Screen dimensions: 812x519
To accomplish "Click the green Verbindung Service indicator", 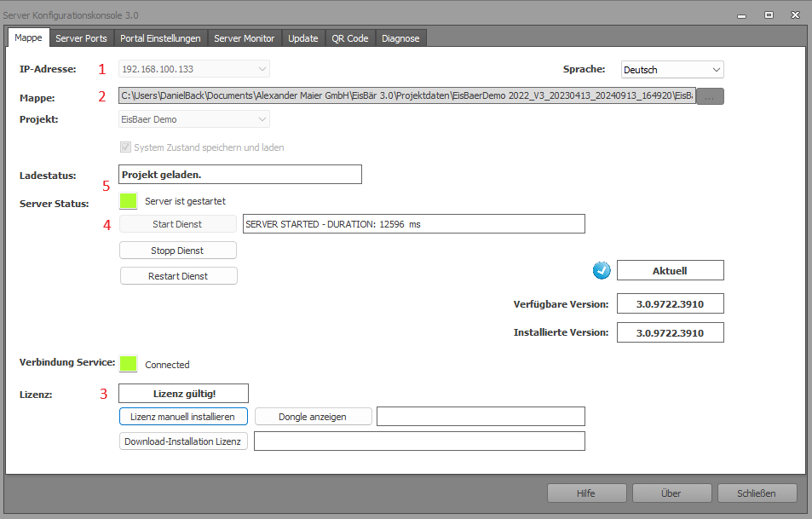I will (x=128, y=364).
